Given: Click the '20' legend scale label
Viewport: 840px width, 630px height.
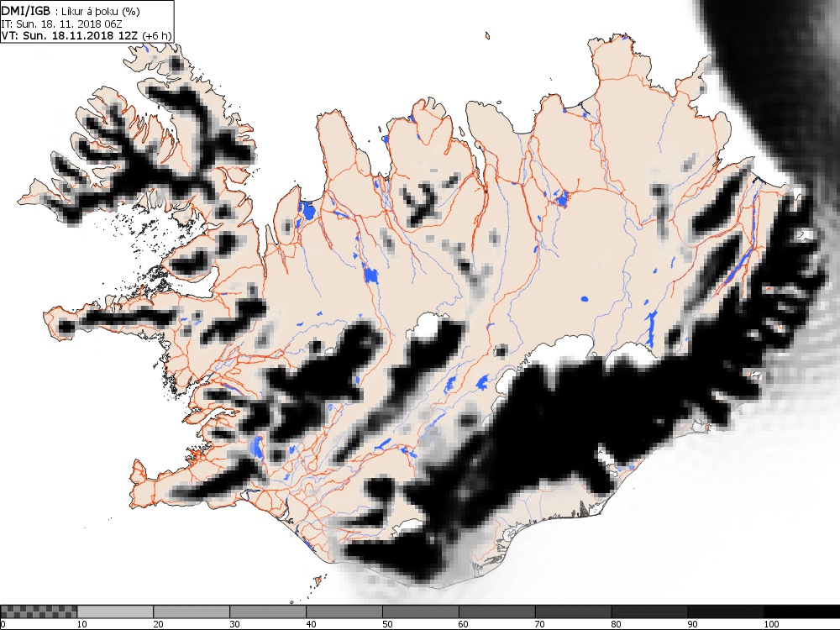Looking at the screenshot, I should click(159, 624).
